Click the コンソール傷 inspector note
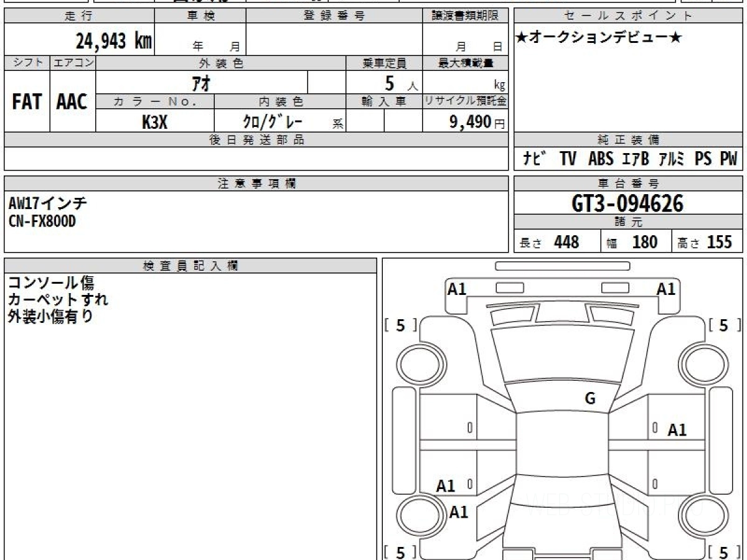The image size is (747, 560). point(51,282)
